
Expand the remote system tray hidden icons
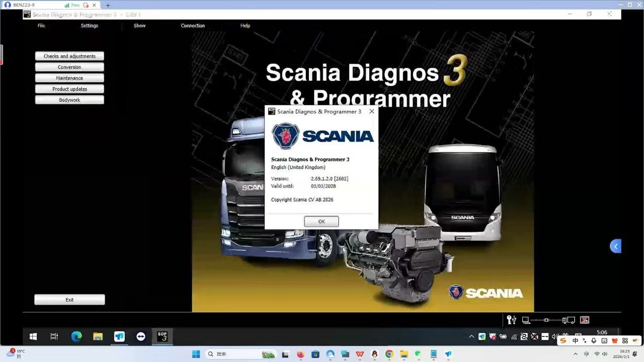pos(471,336)
